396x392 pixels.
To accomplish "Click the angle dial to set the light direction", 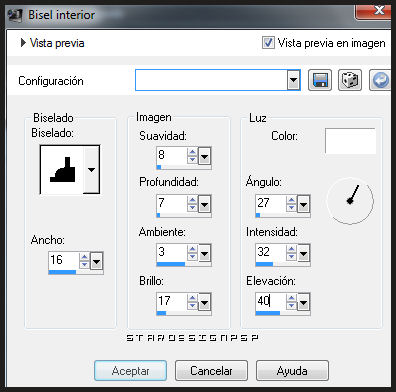I will click(350, 201).
